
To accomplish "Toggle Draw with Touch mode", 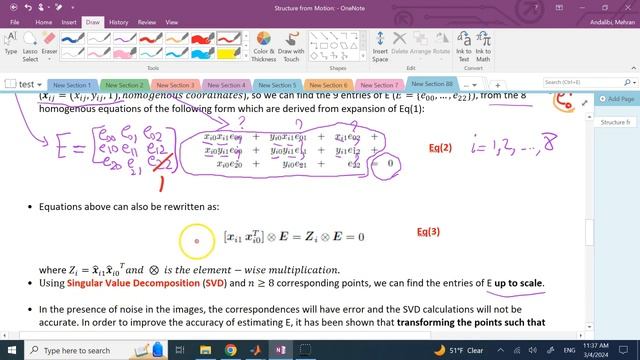I will pyautogui.click(x=291, y=47).
